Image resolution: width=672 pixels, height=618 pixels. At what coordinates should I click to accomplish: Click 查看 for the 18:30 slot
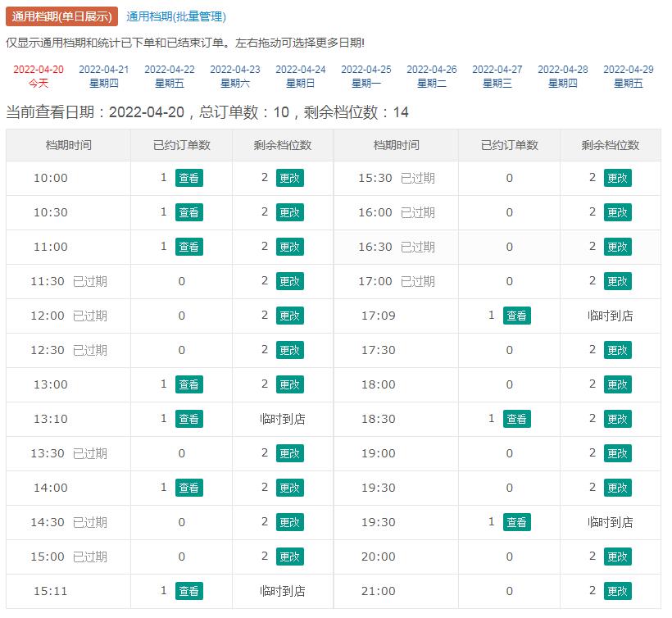tap(516, 419)
